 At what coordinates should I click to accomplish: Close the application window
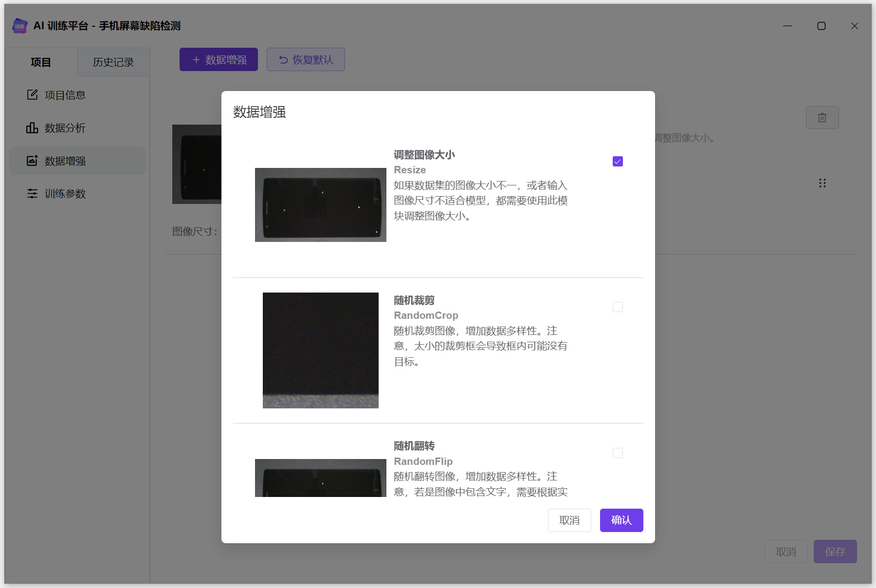click(x=855, y=26)
